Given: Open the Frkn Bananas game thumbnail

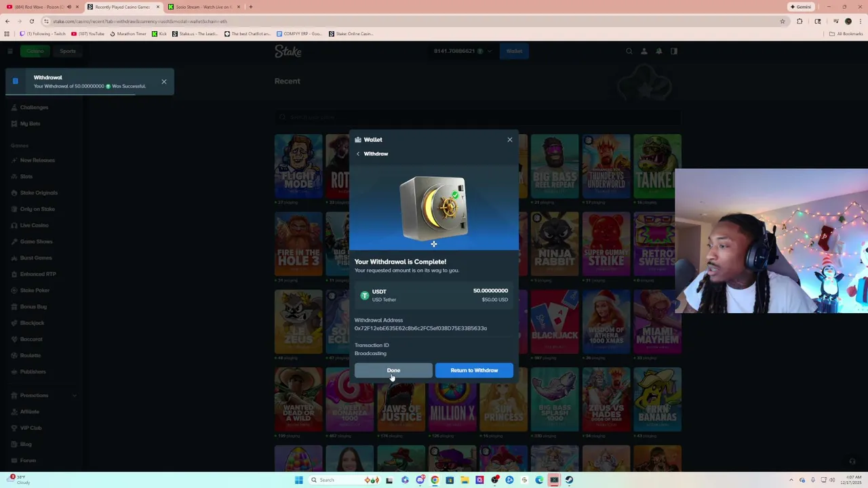Looking at the screenshot, I should point(657,399).
